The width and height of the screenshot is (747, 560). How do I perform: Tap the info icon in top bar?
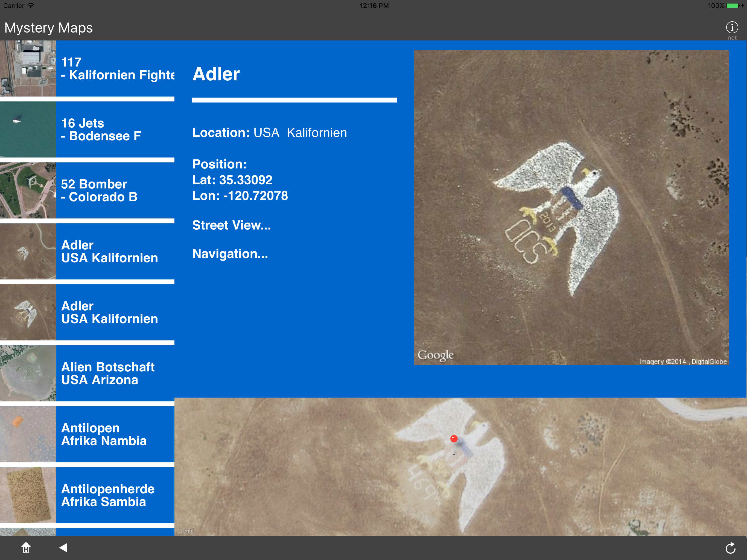point(732,28)
